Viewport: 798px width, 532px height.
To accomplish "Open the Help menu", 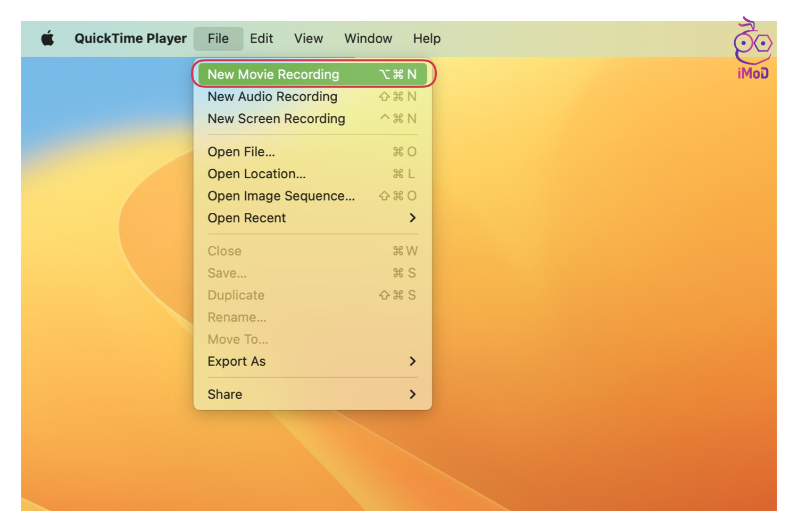I will point(427,38).
